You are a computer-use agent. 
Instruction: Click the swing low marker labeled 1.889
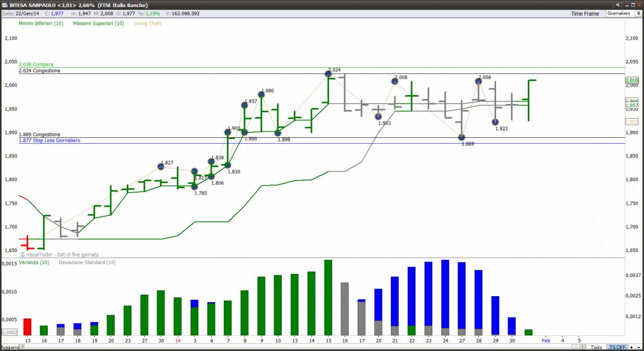point(461,137)
